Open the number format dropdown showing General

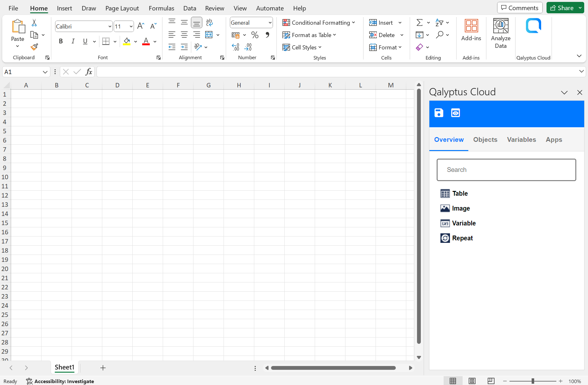coord(251,22)
